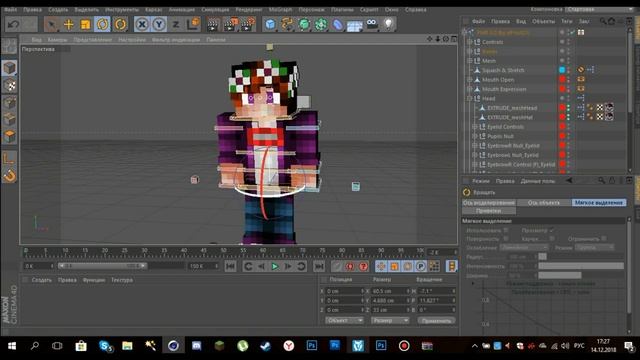Add a cube primitive object
This screenshot has height=360, width=640.
pyautogui.click(x=270, y=24)
